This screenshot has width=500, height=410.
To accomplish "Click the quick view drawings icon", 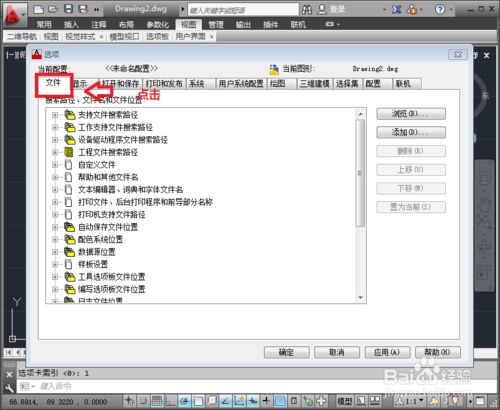I will tap(375, 400).
